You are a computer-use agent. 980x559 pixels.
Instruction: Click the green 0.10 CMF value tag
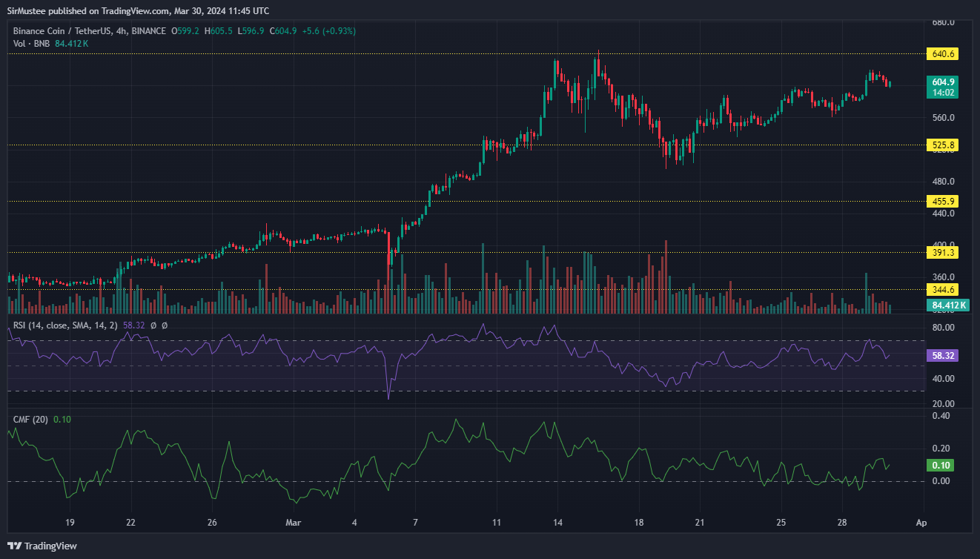[x=941, y=466]
